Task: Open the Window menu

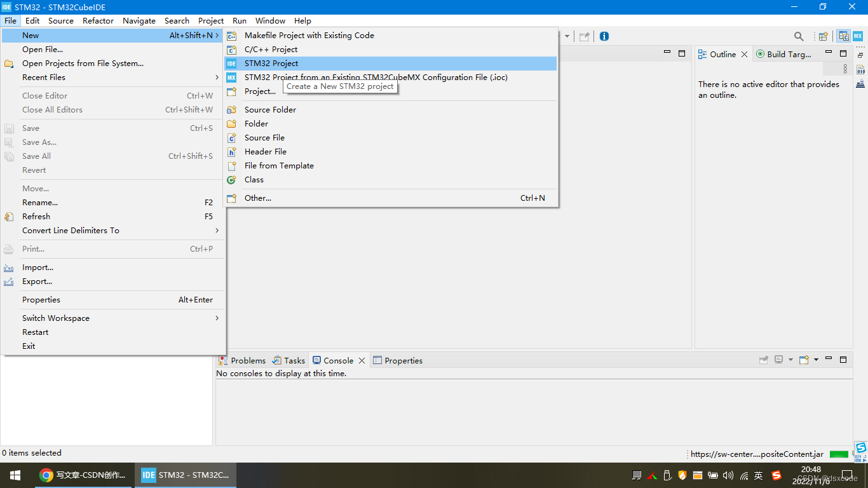Action: point(270,20)
